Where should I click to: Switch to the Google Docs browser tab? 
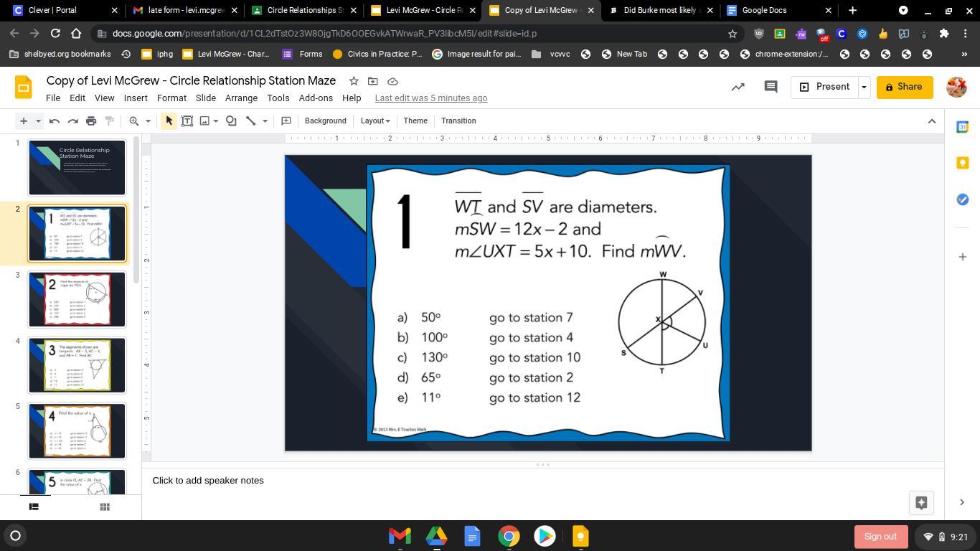778,11
